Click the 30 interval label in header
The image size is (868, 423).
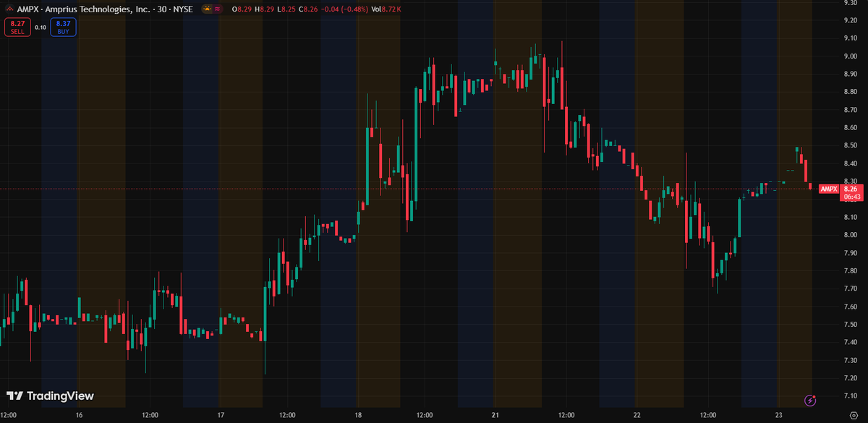coord(162,9)
